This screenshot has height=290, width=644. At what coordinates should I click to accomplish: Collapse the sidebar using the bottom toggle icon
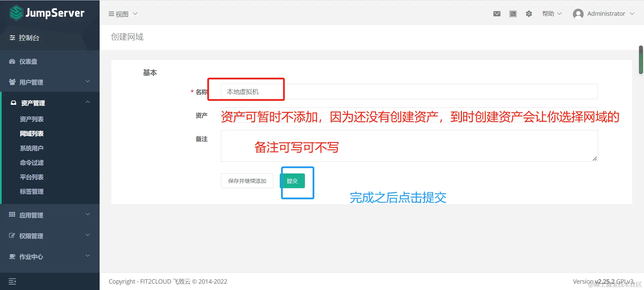tap(12, 282)
